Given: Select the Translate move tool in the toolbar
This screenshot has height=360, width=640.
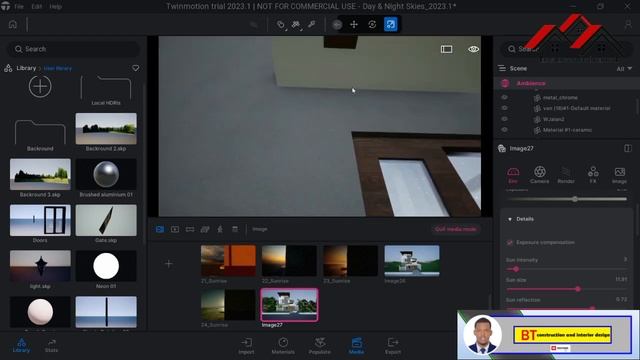Looking at the screenshot, I should tap(354, 24).
